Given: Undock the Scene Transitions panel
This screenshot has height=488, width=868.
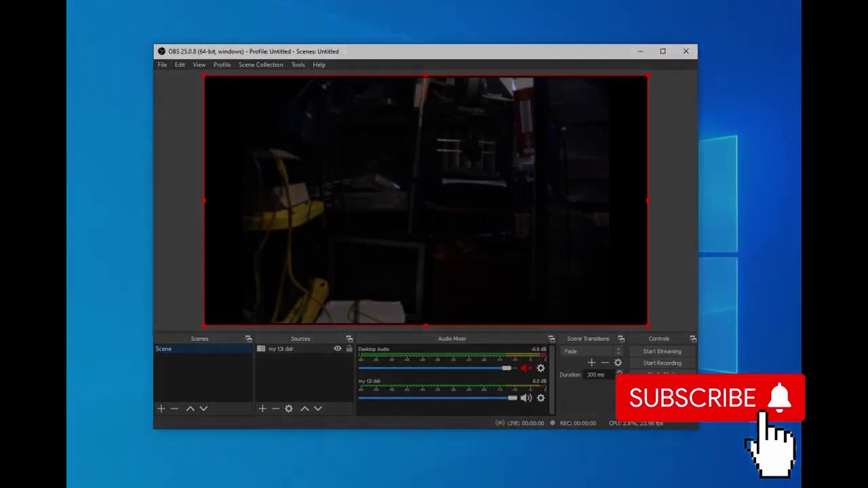Looking at the screenshot, I should tap(620, 339).
